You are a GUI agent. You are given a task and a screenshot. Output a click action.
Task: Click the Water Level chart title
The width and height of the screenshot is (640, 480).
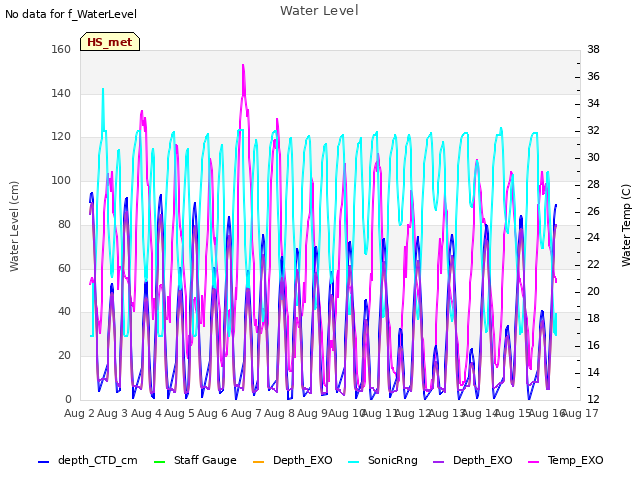[319, 10]
